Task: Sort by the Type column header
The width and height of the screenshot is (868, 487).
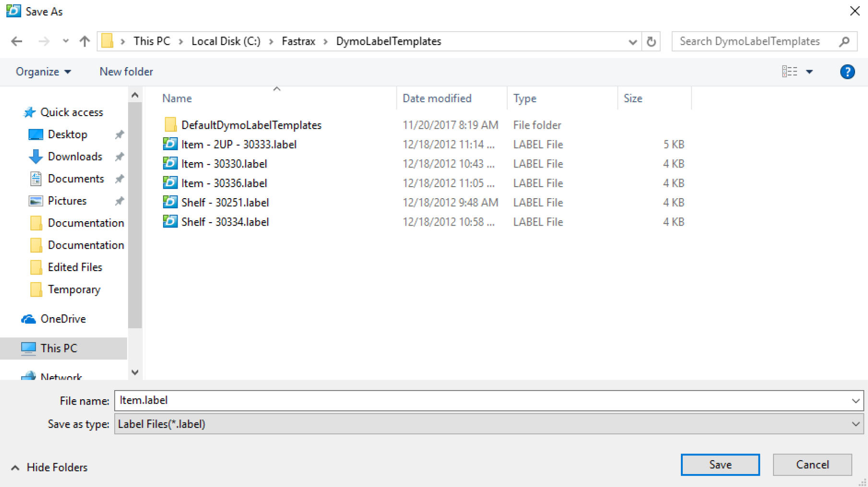Action: pyautogui.click(x=524, y=98)
